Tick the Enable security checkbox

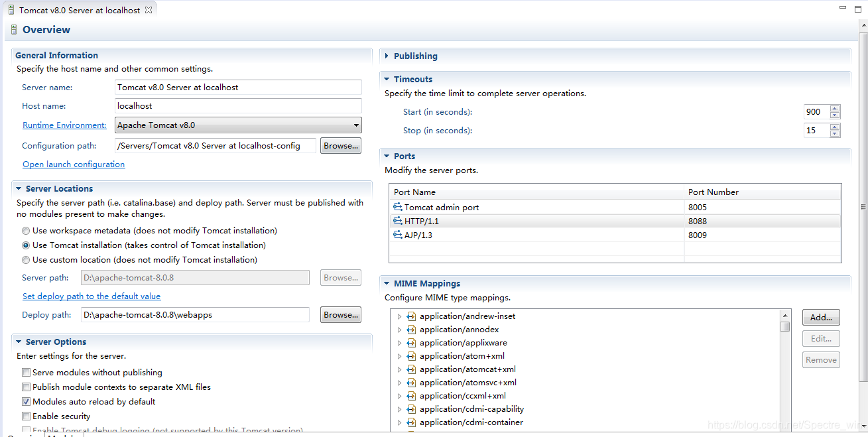tap(26, 416)
